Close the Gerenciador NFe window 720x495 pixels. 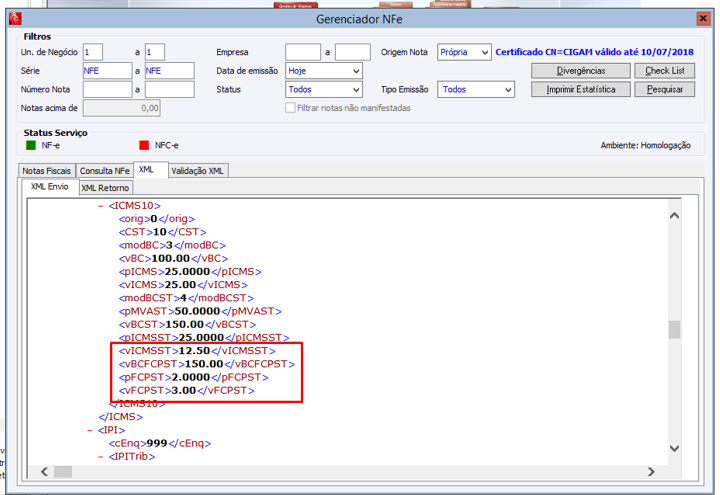point(703,18)
